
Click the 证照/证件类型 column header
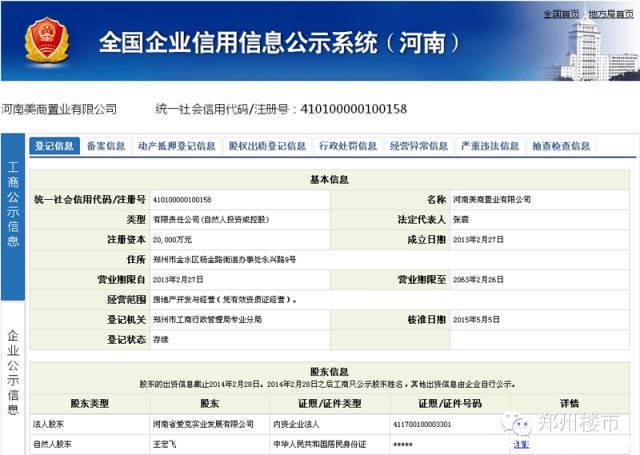click(x=329, y=404)
